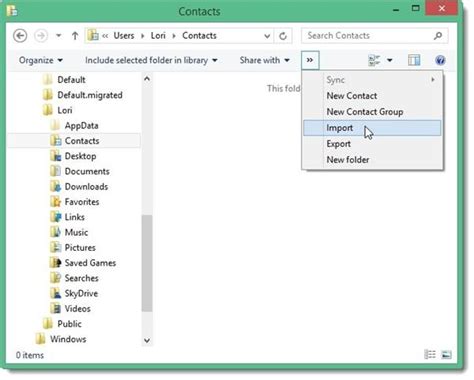Change your view icon

(374, 60)
